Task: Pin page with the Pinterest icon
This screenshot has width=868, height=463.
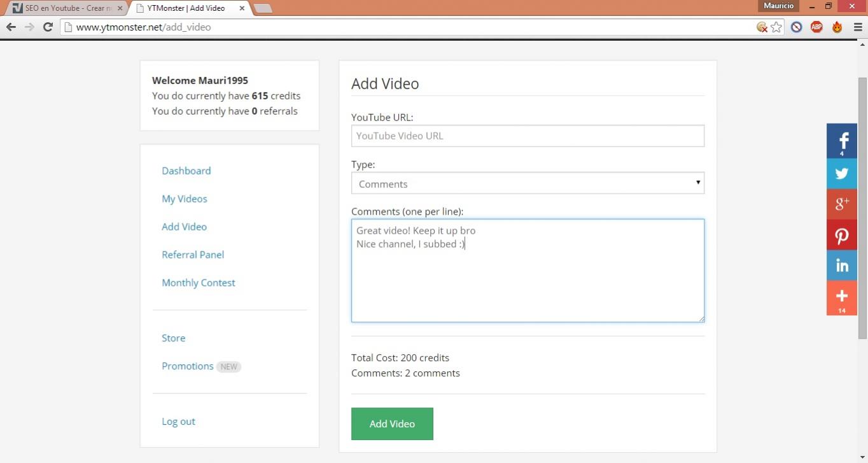Action: point(841,235)
